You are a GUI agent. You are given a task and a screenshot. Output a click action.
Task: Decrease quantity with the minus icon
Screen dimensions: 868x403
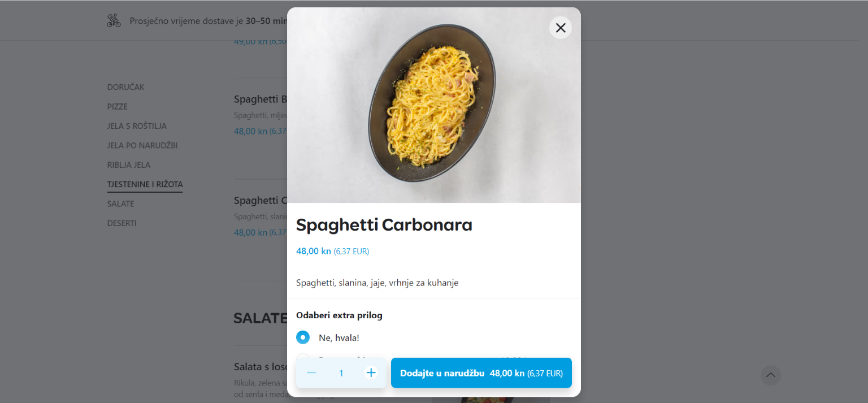311,373
